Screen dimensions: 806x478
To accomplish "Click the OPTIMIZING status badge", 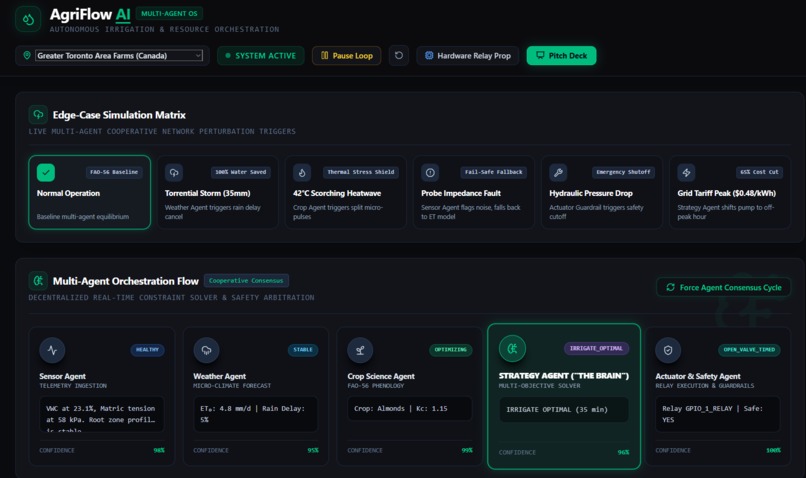I will 451,350.
